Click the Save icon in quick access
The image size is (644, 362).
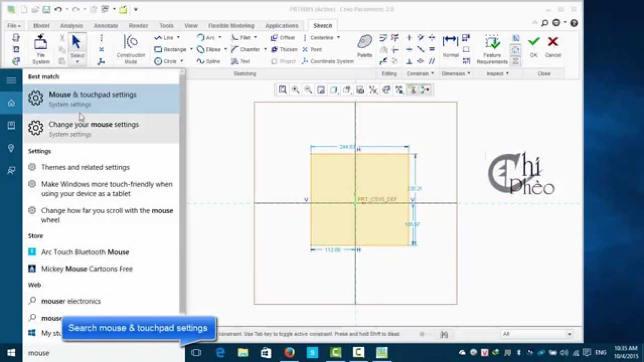[46, 9]
